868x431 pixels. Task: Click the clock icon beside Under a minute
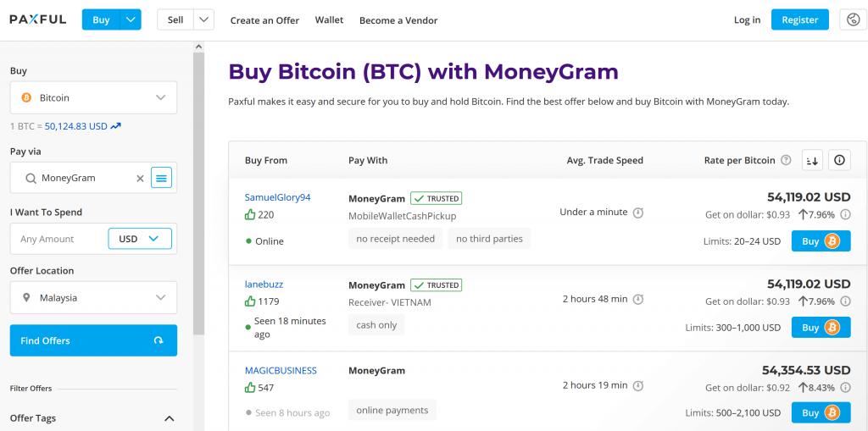click(638, 213)
